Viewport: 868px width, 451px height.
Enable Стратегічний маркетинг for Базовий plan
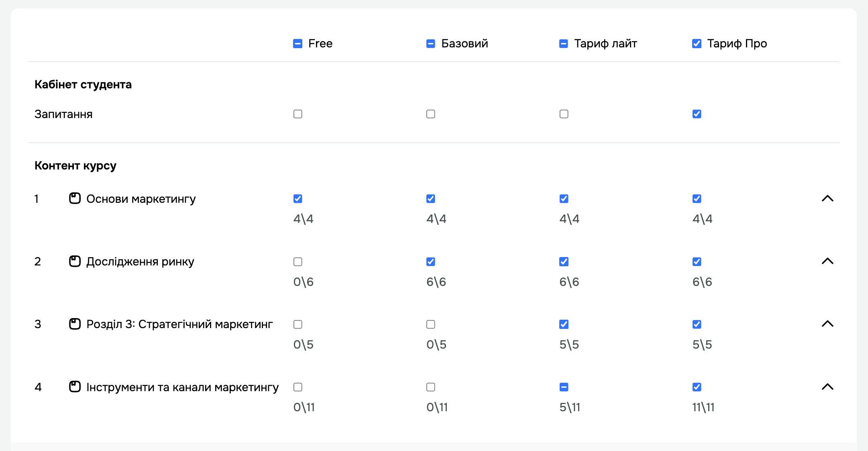pyautogui.click(x=430, y=324)
